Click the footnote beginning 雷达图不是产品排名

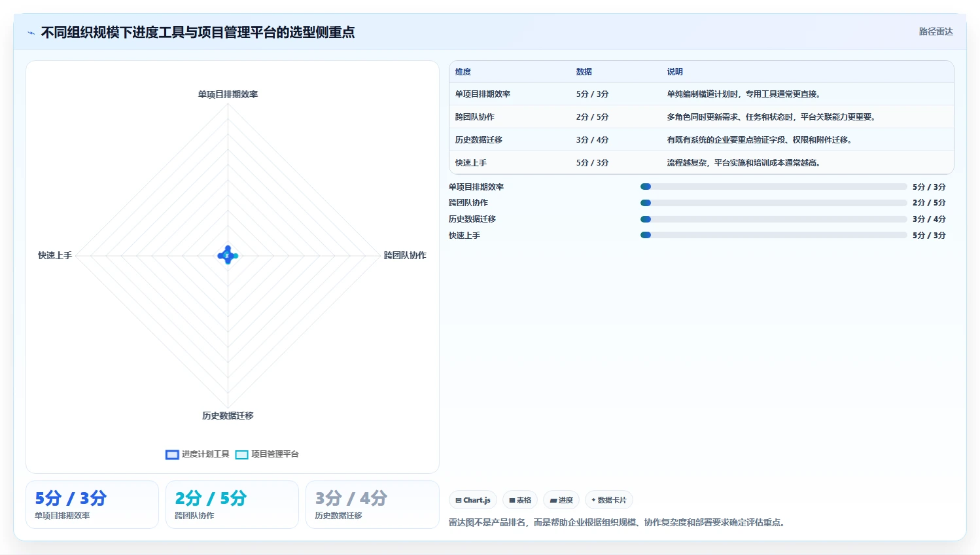pos(618,522)
